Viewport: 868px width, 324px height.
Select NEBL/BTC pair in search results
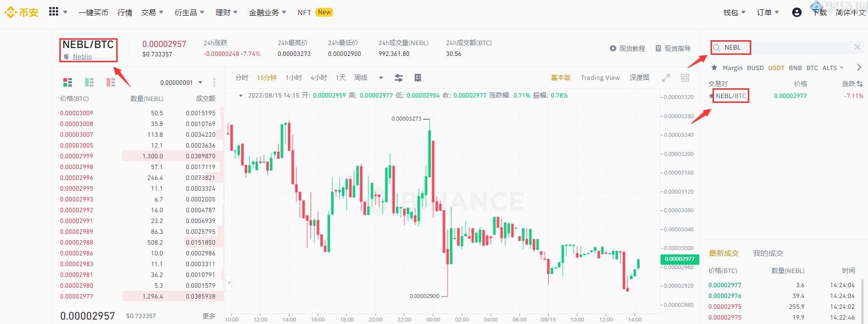coord(731,96)
